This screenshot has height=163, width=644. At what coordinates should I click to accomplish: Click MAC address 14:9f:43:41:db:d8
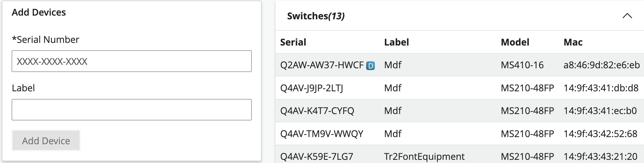(601, 88)
